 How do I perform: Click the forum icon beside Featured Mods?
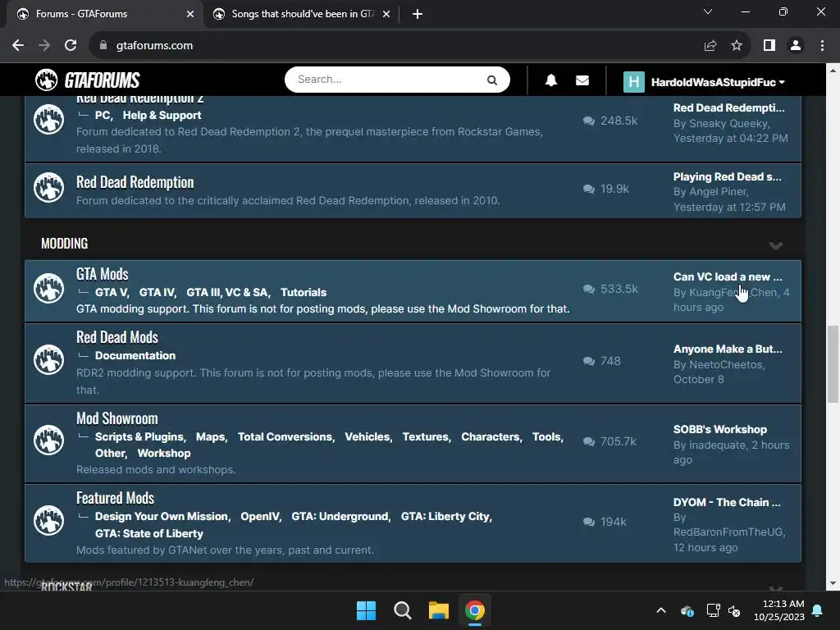coord(48,520)
